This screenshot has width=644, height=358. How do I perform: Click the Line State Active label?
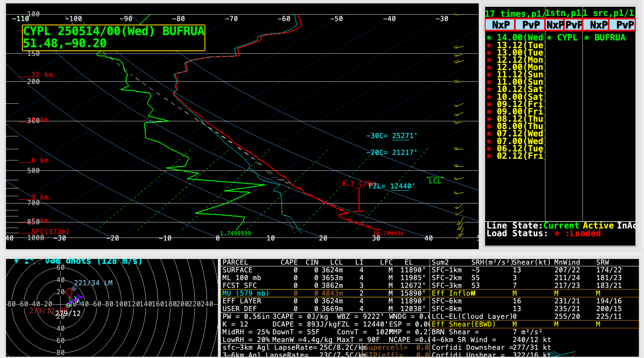pyautogui.click(x=598, y=226)
